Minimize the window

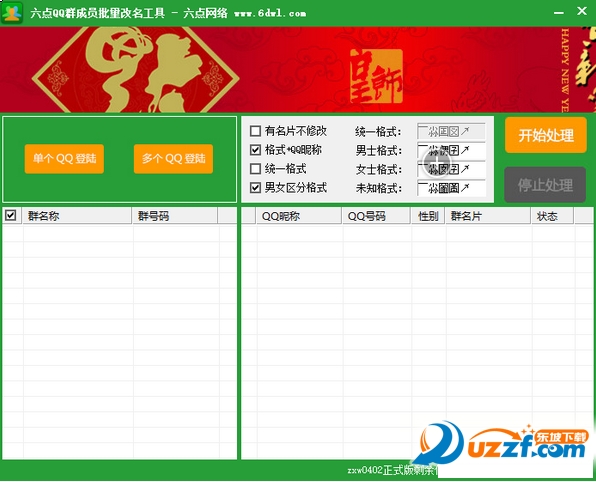click(559, 12)
